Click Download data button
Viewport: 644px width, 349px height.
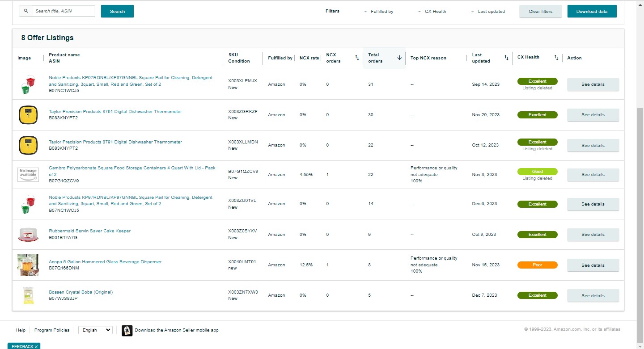click(592, 11)
